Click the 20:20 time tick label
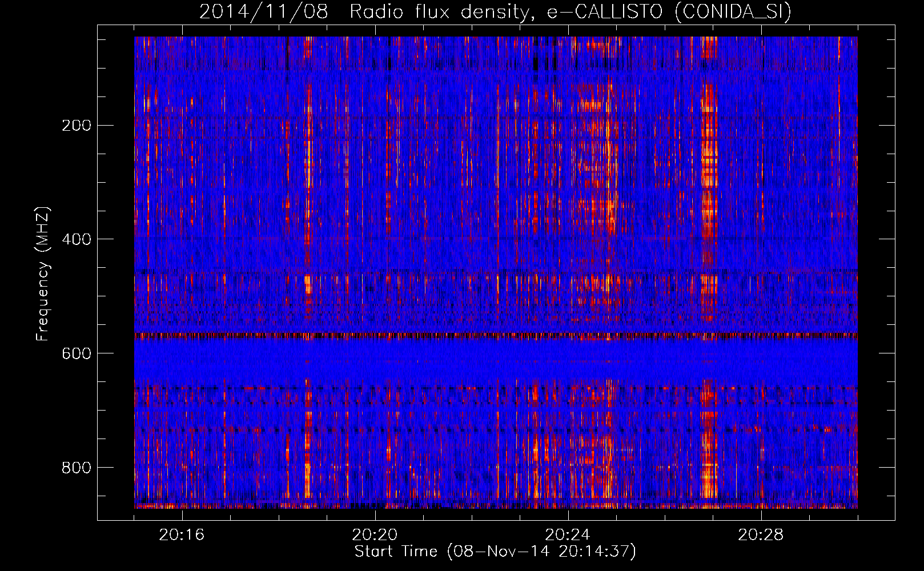Screen dimensions: 924x571 (375, 535)
